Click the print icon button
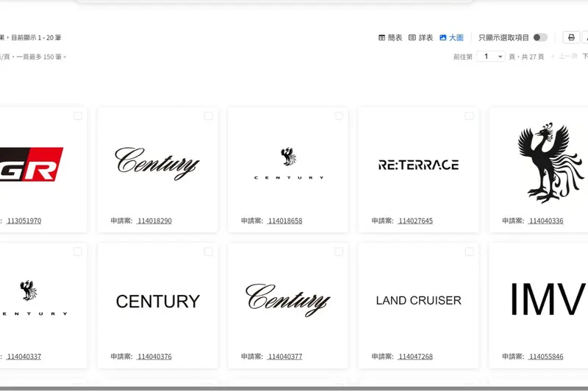The image size is (588, 392). tap(571, 38)
